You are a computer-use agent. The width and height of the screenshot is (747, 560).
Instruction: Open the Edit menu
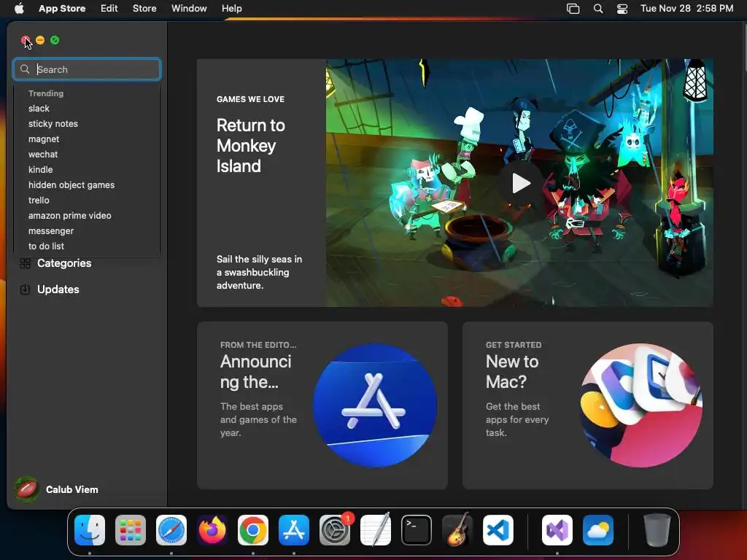click(109, 8)
